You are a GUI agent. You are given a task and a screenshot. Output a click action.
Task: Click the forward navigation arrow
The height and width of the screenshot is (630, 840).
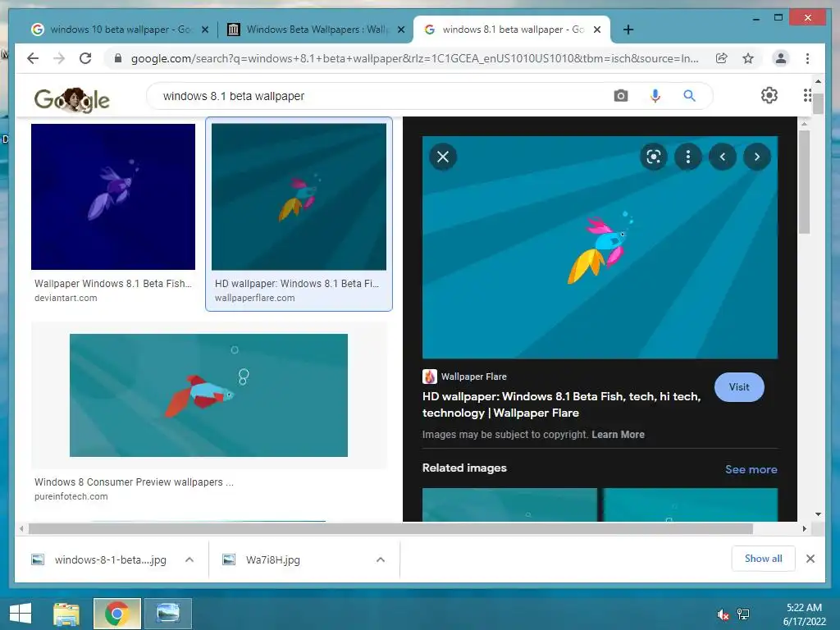tap(59, 58)
